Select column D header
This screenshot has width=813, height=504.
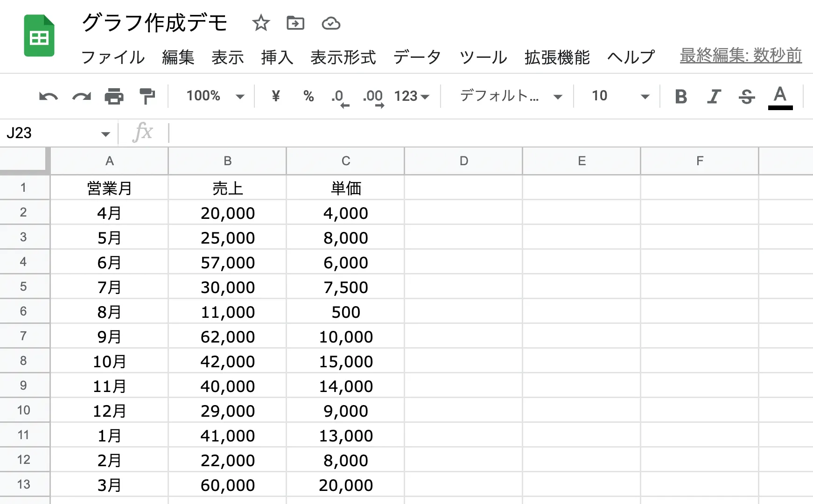click(x=463, y=161)
